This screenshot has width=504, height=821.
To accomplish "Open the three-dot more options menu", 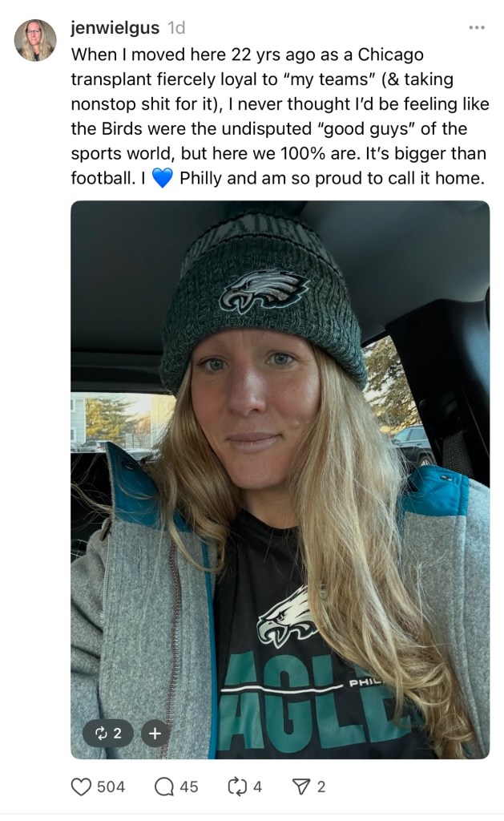I will 477,27.
